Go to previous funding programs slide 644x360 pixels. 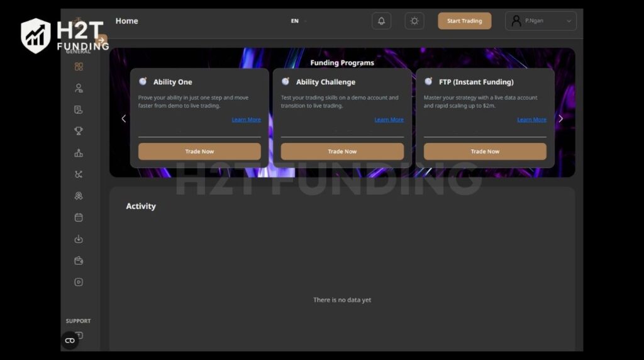pos(124,119)
